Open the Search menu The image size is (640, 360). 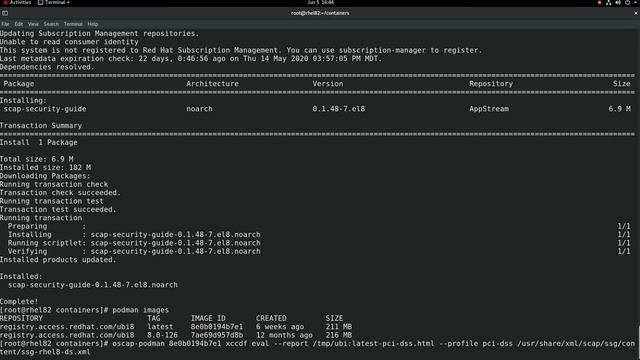coord(51,24)
